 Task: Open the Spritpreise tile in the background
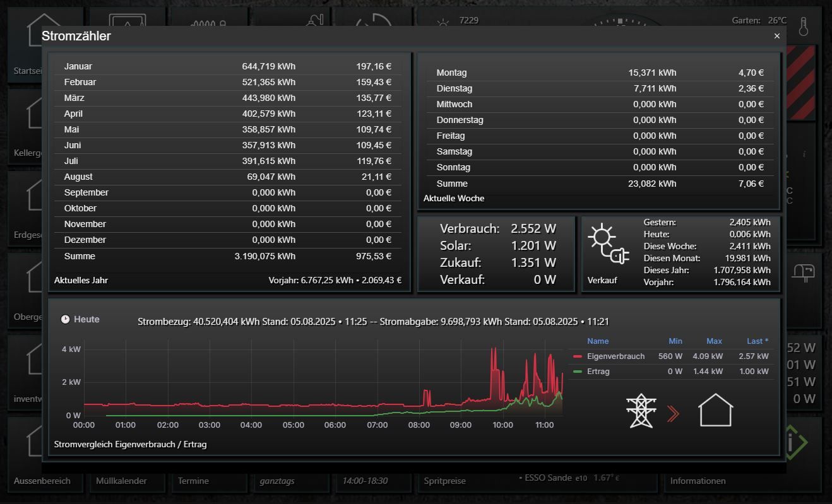pyautogui.click(x=445, y=481)
